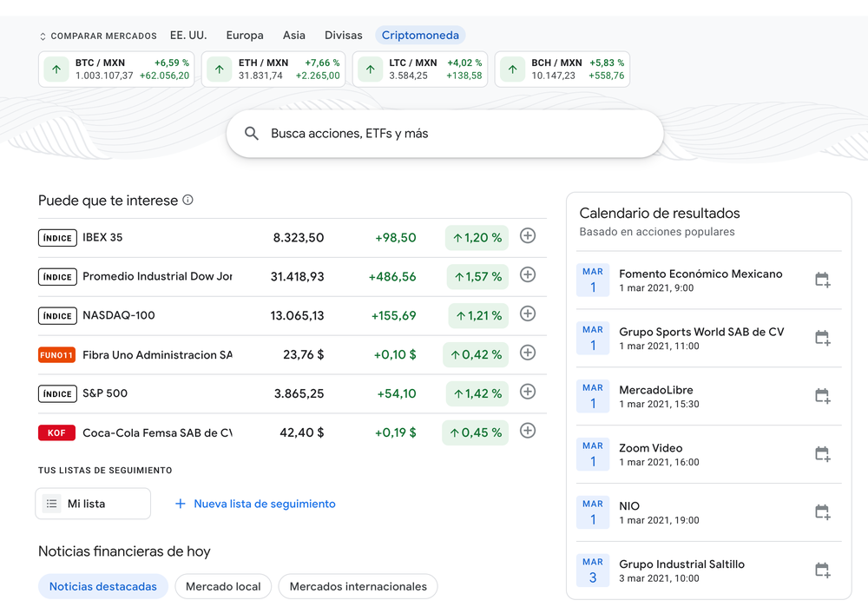Add Coca-Cola Femsa with plus icon
The width and height of the screenshot is (868, 607).
[528, 431]
